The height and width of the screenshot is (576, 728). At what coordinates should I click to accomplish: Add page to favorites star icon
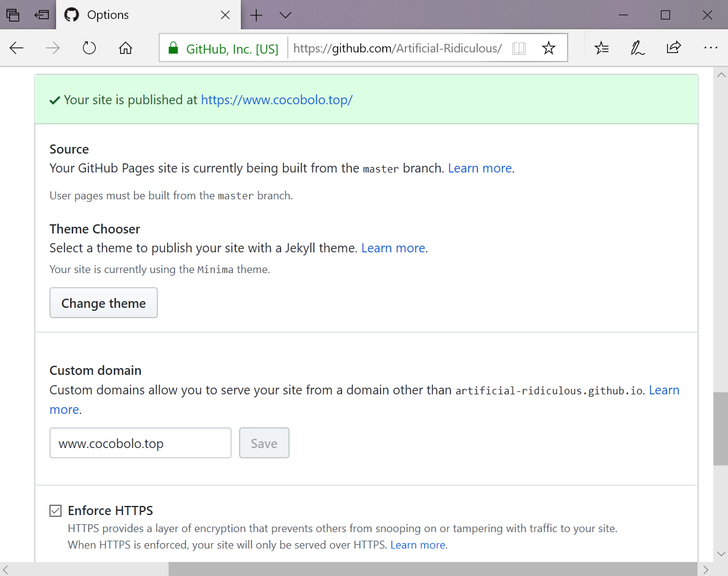pos(548,48)
